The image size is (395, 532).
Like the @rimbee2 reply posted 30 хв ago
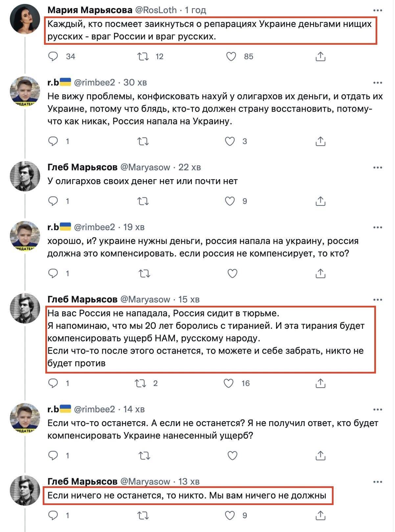(230, 141)
